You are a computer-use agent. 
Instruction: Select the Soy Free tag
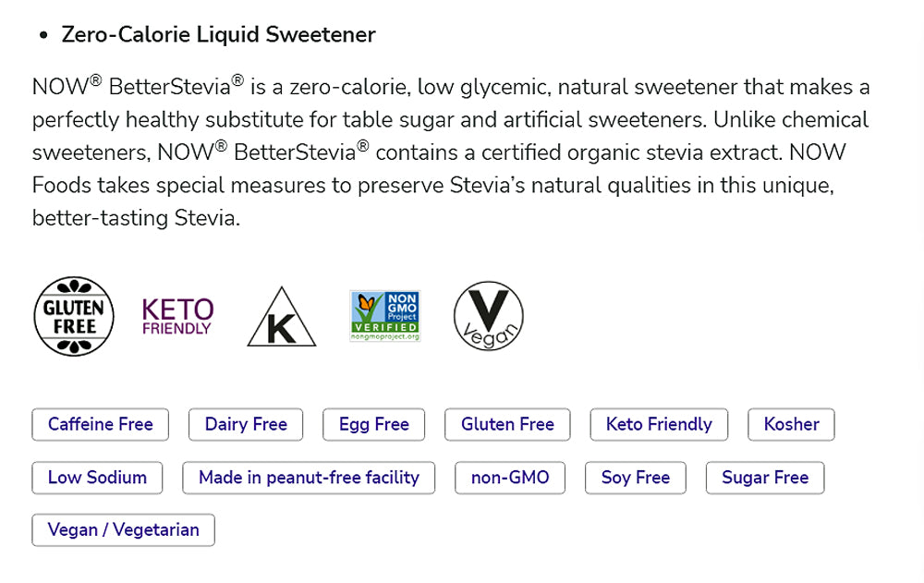[x=635, y=478]
